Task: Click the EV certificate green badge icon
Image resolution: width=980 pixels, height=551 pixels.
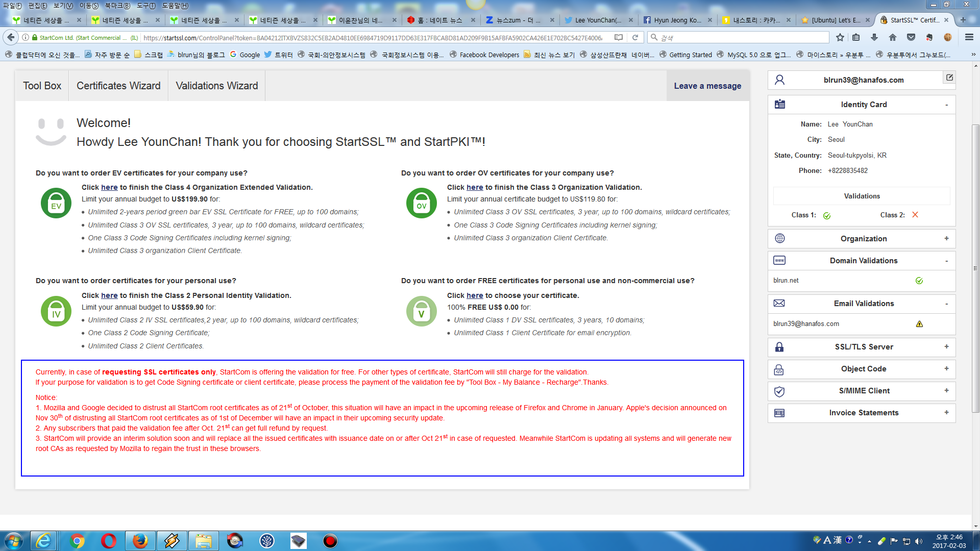Action: pyautogui.click(x=56, y=203)
